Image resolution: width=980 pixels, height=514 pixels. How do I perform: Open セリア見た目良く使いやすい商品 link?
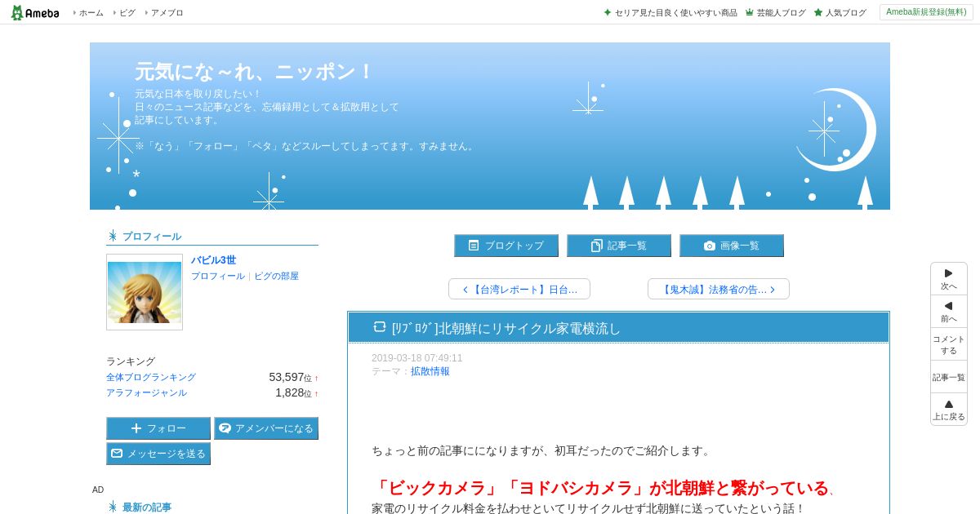(675, 13)
